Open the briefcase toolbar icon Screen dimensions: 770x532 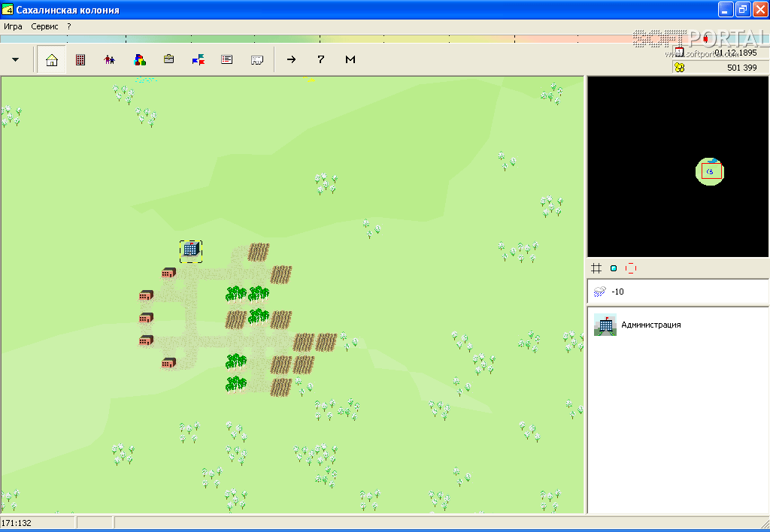(x=168, y=59)
